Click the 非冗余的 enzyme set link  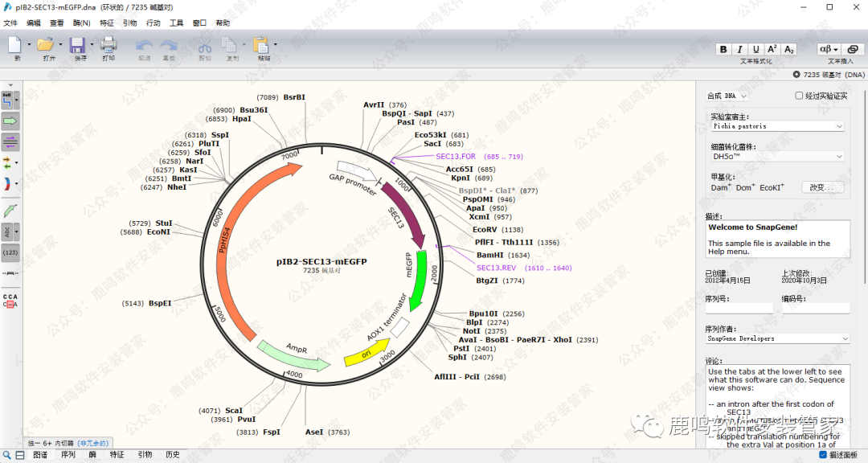[x=92, y=443]
